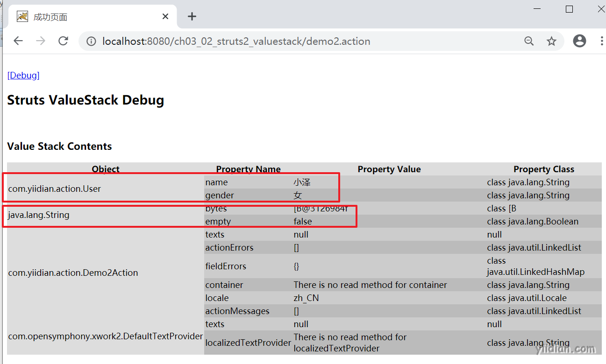Click the bytes property cell
Viewport: 606px width, 364px height.
click(x=248, y=208)
